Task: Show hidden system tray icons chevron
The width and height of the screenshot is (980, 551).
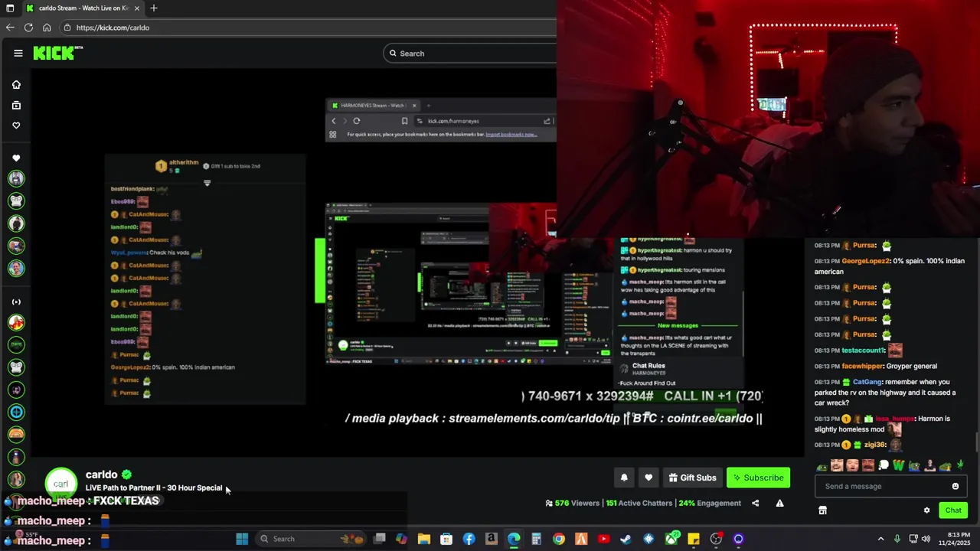Action: (880, 539)
